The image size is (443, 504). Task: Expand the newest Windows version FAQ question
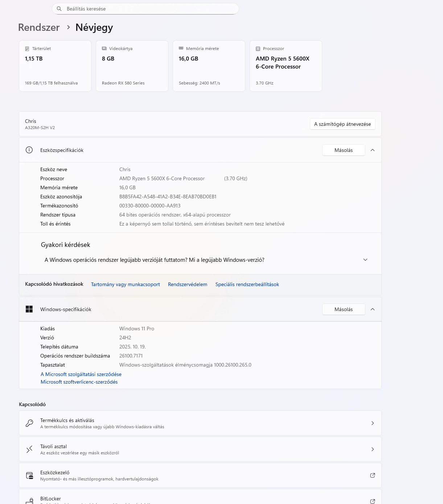tap(365, 260)
